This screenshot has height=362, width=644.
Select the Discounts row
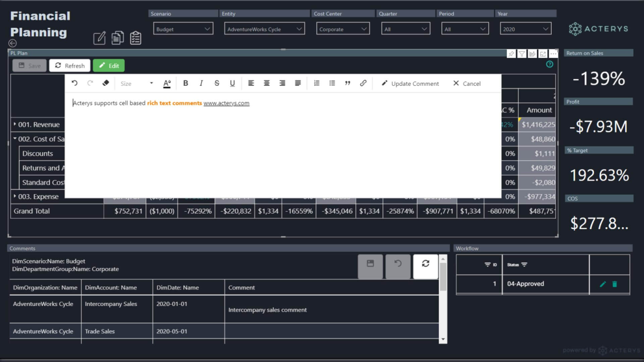click(x=38, y=153)
